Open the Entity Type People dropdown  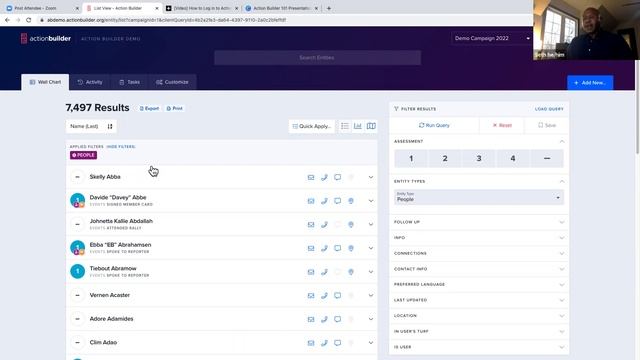point(479,197)
